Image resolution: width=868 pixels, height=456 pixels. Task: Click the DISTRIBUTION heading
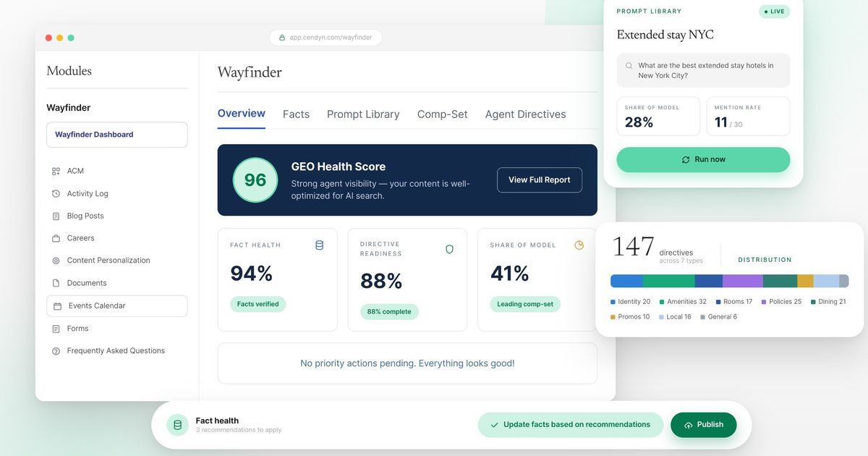765,260
